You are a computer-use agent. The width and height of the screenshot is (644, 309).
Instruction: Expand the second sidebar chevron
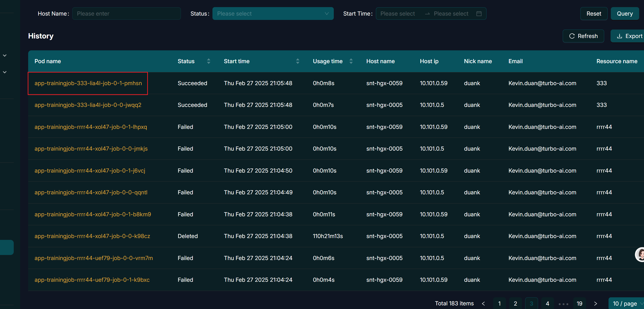point(5,72)
